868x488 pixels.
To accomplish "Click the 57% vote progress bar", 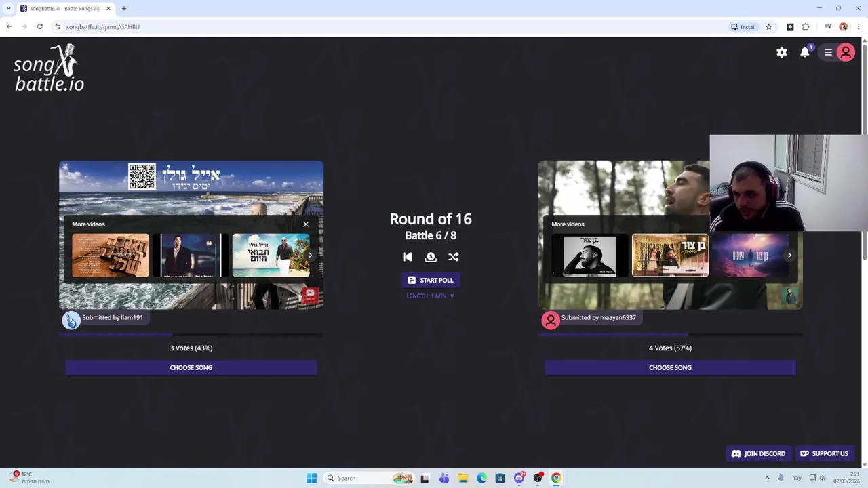I will pos(670,335).
